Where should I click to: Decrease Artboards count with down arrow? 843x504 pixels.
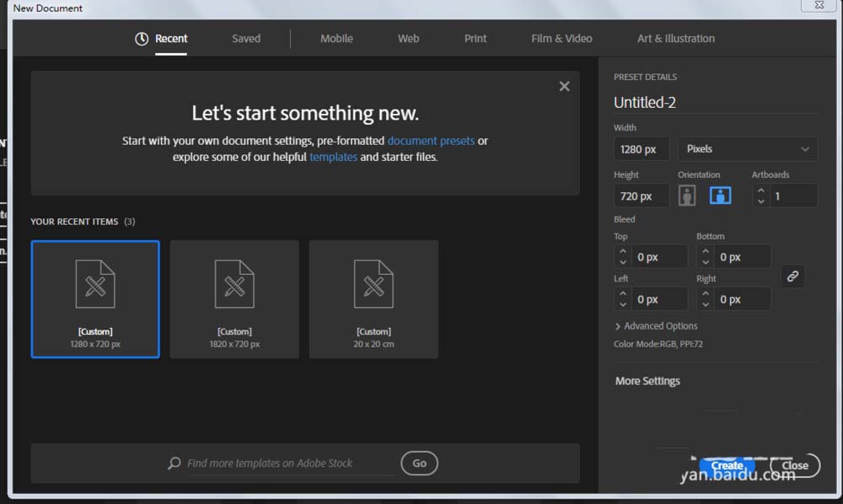click(x=760, y=201)
